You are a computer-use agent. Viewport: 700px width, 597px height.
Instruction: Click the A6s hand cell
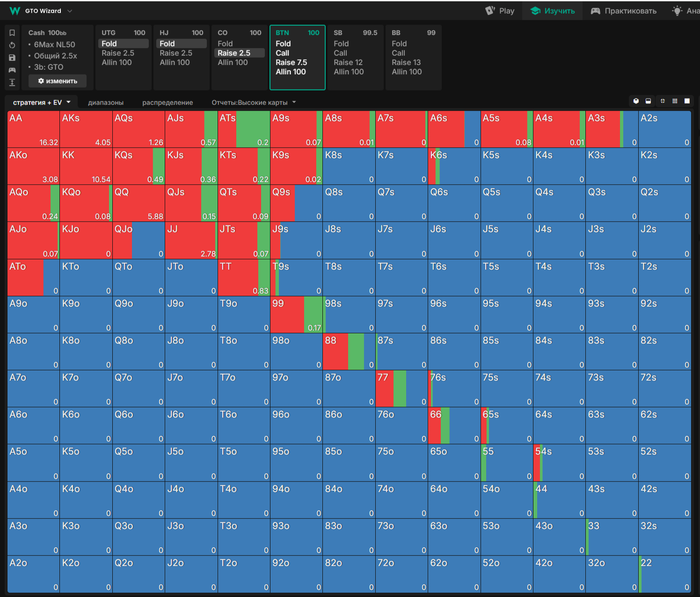pos(454,129)
